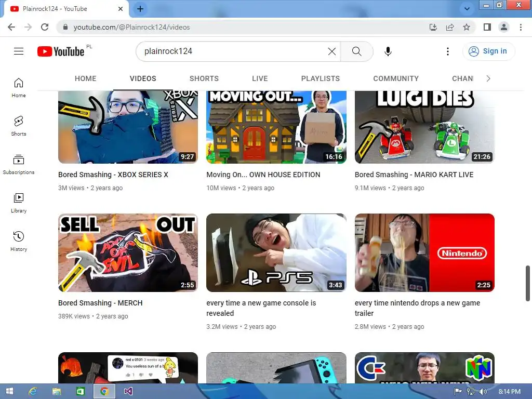Open Visual Studio from the taskbar
Image resolution: width=532 pixels, height=399 pixels.
pos(128,391)
